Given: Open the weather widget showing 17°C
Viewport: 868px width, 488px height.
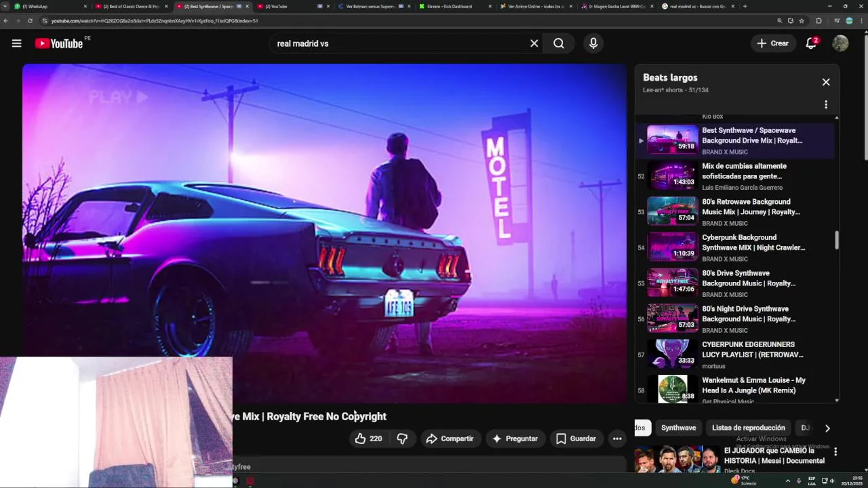Looking at the screenshot, I should [745, 480].
